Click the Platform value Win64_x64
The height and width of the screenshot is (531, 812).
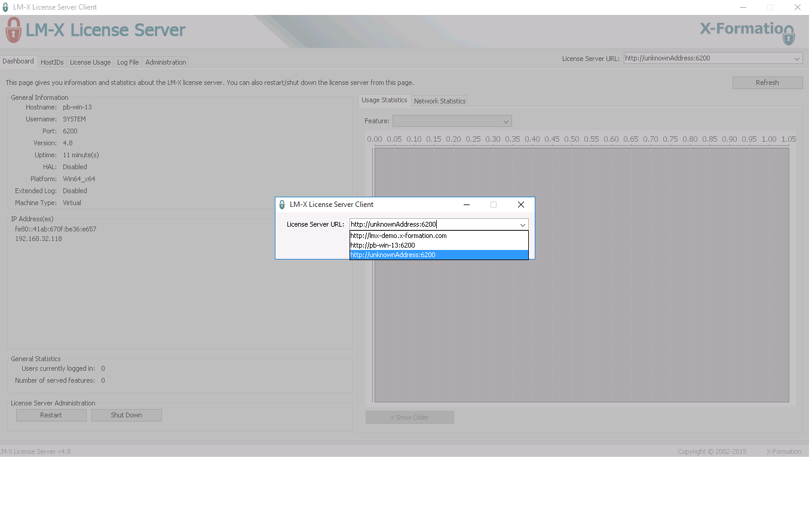point(79,179)
